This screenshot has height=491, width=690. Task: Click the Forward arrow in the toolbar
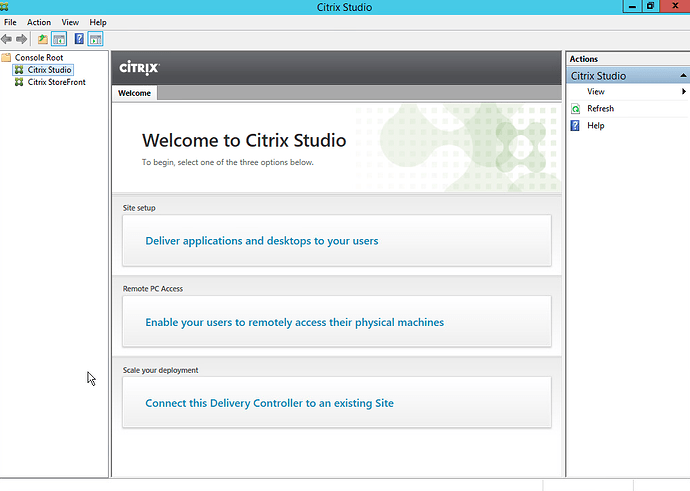pyautogui.click(x=21, y=39)
